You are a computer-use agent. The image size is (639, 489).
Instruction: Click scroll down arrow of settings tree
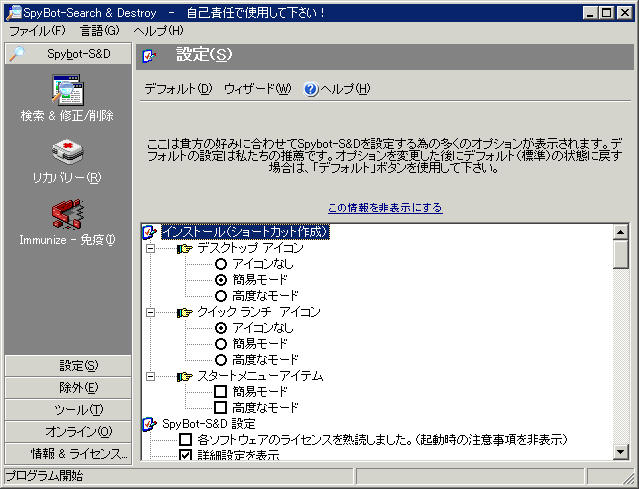click(620, 452)
